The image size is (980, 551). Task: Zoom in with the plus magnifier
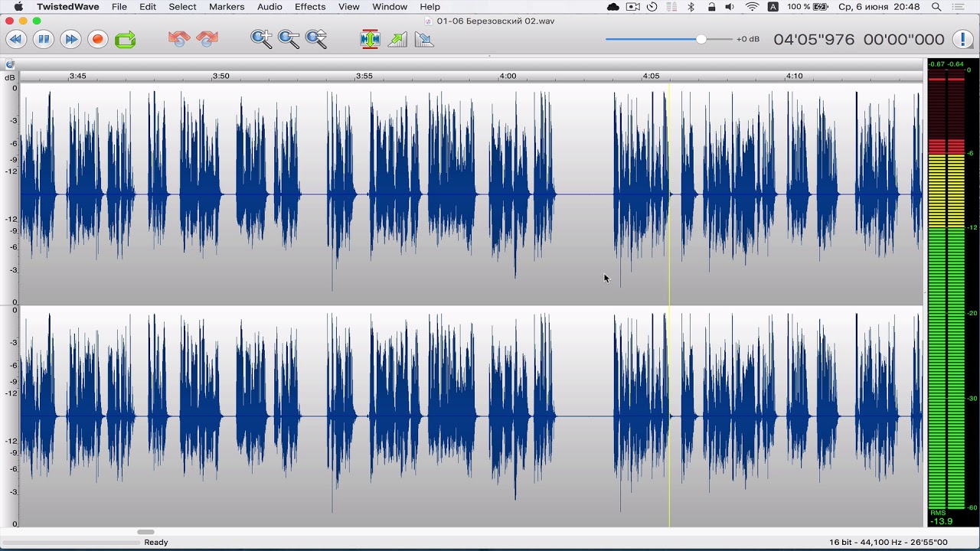(x=261, y=39)
